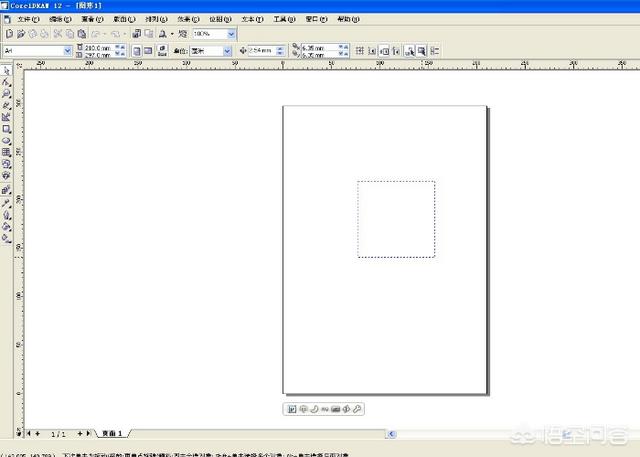Open the Undo history dropdown arrow

[104, 34]
